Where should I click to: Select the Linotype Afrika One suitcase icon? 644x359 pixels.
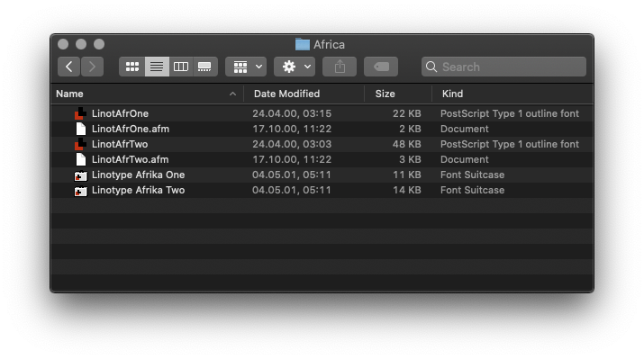point(80,175)
